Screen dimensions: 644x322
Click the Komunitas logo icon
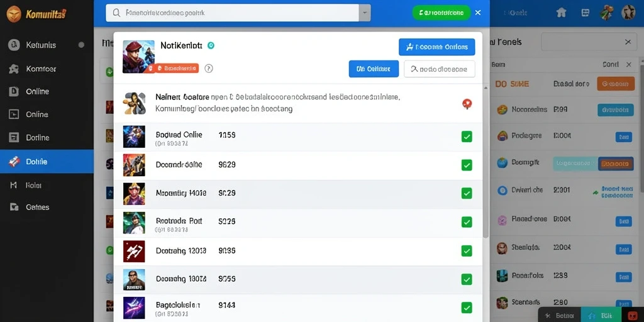[x=14, y=14]
